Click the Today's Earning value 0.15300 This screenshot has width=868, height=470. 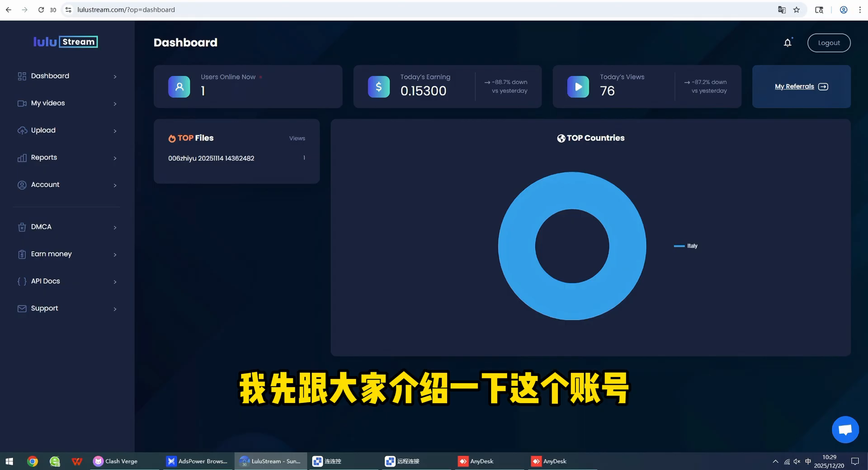pyautogui.click(x=423, y=91)
